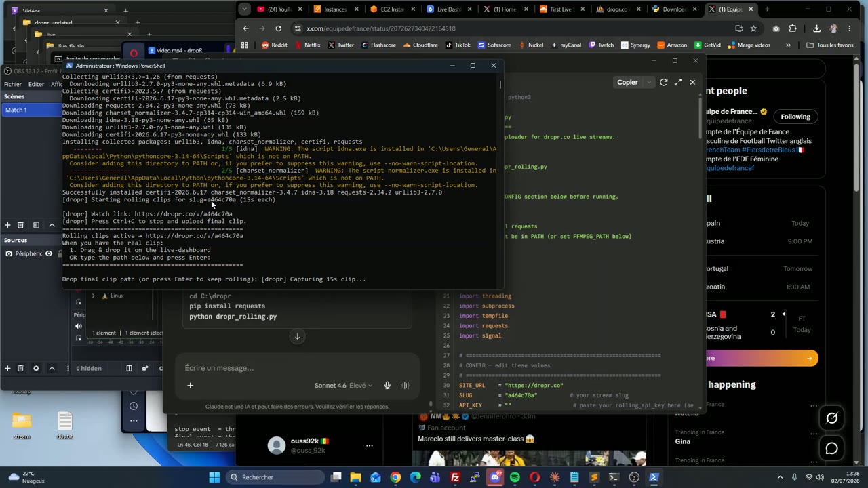Open the Merge videos bookmark
868x488 pixels.
click(749, 45)
